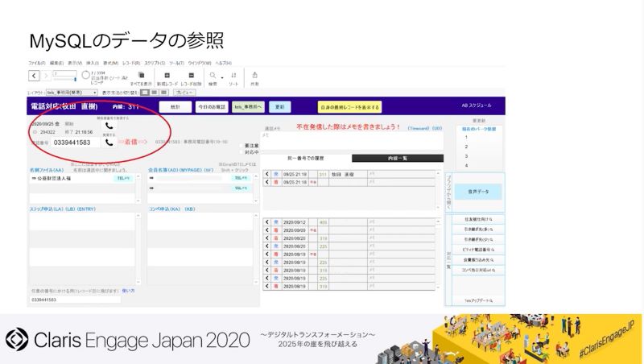Select the 内線一覧 tab
The width and height of the screenshot is (644, 364).
[x=398, y=158]
